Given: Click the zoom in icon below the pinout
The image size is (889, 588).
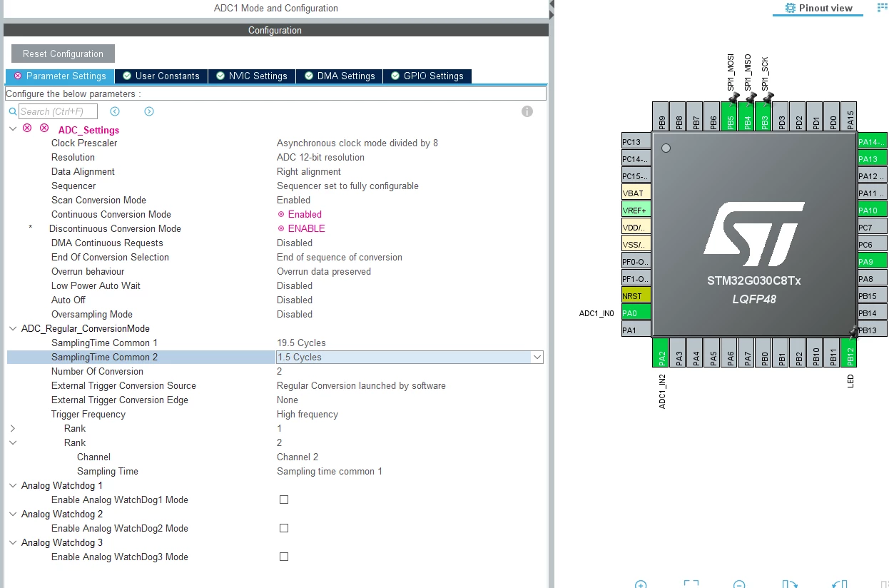Looking at the screenshot, I should click(641, 584).
